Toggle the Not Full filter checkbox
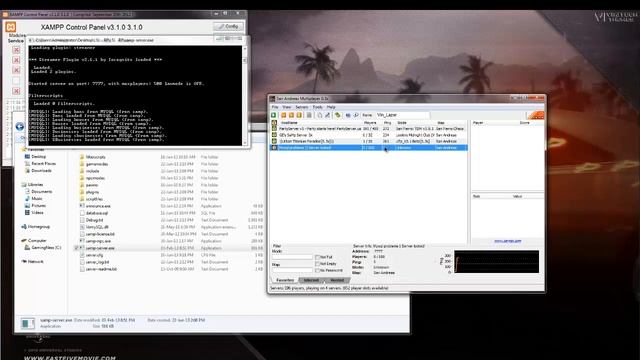The image size is (640, 360). pyautogui.click(x=317, y=257)
